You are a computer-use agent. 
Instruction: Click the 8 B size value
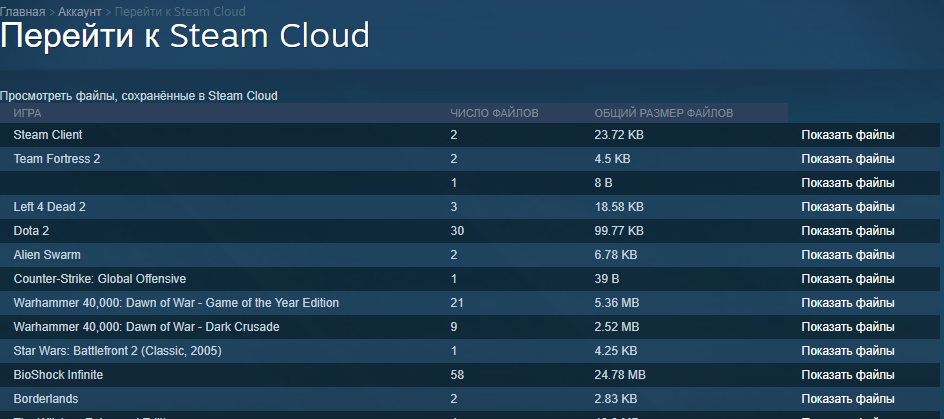pyautogui.click(x=603, y=183)
